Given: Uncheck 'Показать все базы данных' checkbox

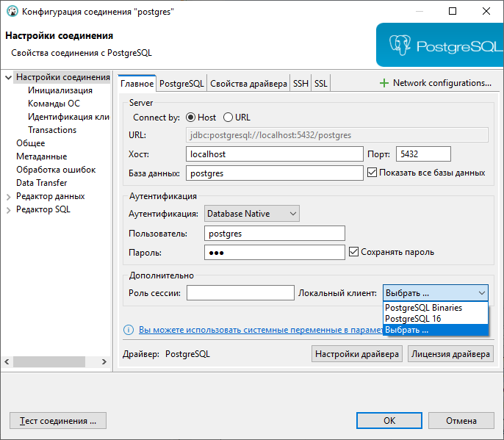Looking at the screenshot, I should [x=372, y=173].
